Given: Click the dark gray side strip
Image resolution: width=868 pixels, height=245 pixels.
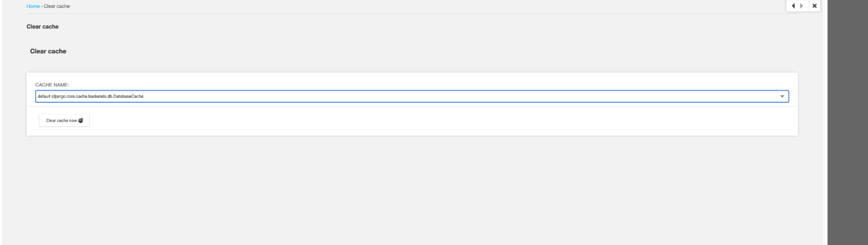Looking at the screenshot, I should (847, 122).
